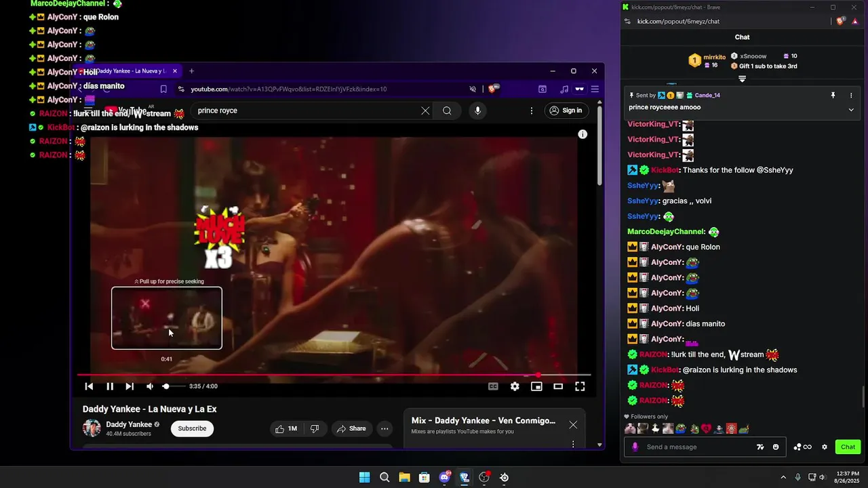This screenshot has height=488, width=868.
Task: Start YouTube voice search with microphone
Action: [x=477, y=110]
